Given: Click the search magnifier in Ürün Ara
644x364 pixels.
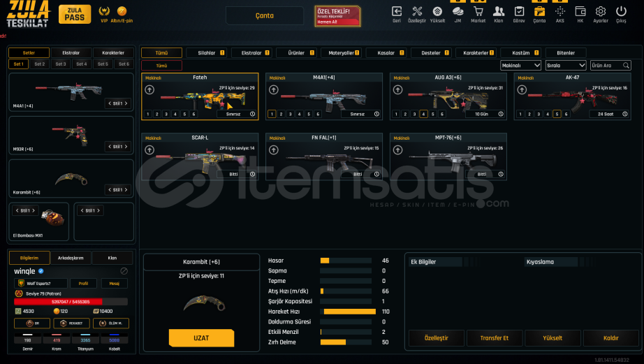Looking at the screenshot, I should coord(626,65).
